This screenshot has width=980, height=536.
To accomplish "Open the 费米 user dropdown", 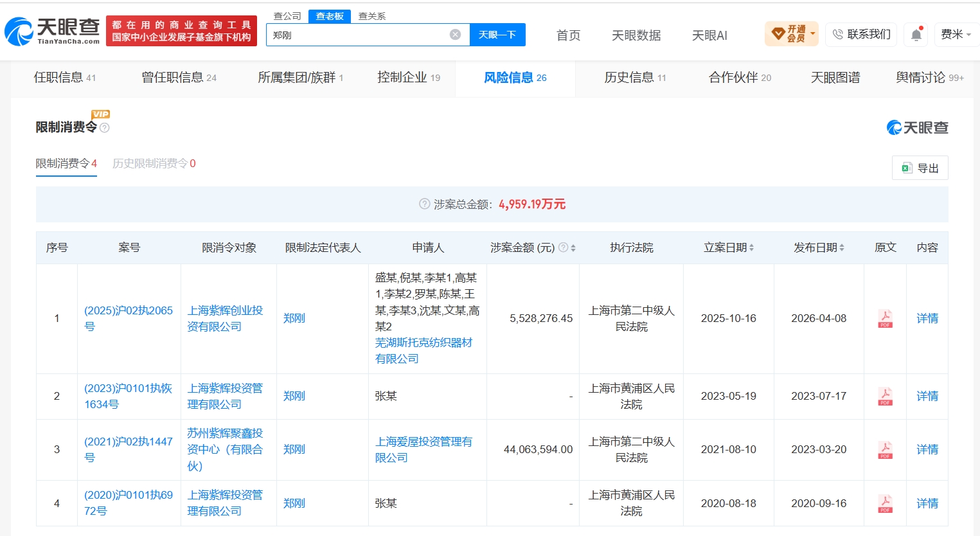I will [x=956, y=34].
